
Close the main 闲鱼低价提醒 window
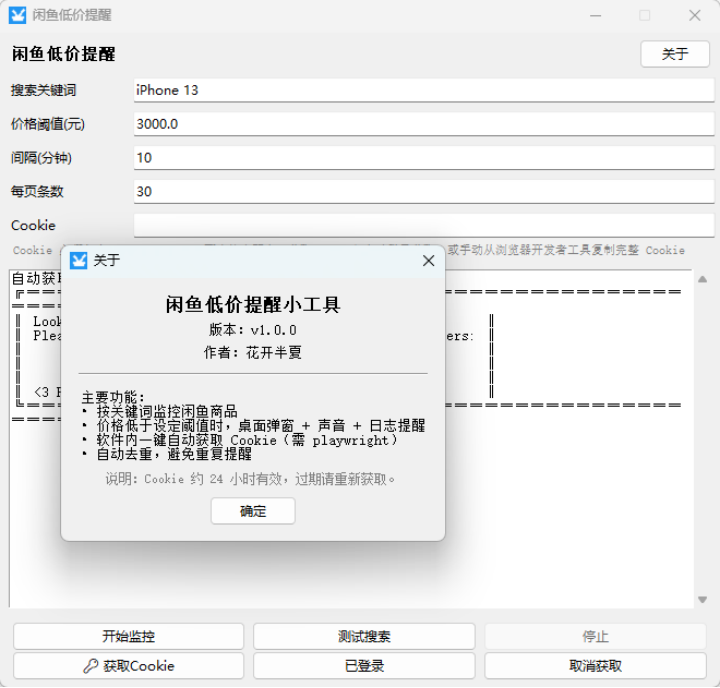point(695,16)
